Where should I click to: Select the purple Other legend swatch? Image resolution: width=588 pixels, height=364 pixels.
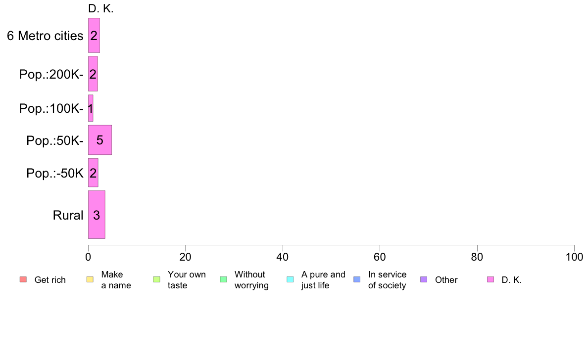[424, 279]
